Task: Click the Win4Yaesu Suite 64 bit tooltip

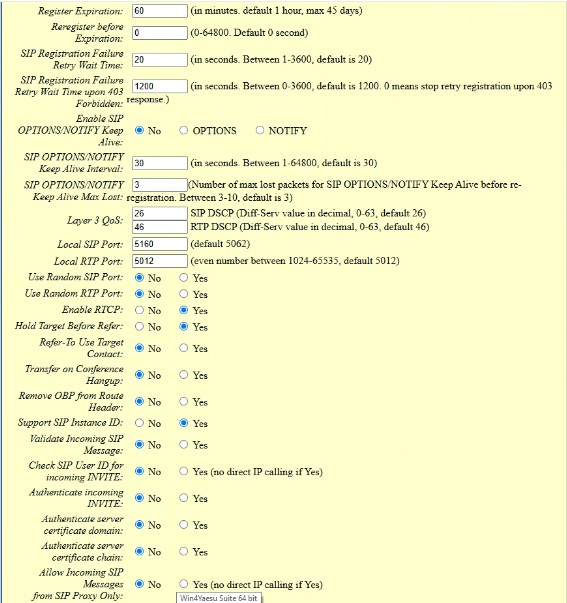Action: click(219, 598)
